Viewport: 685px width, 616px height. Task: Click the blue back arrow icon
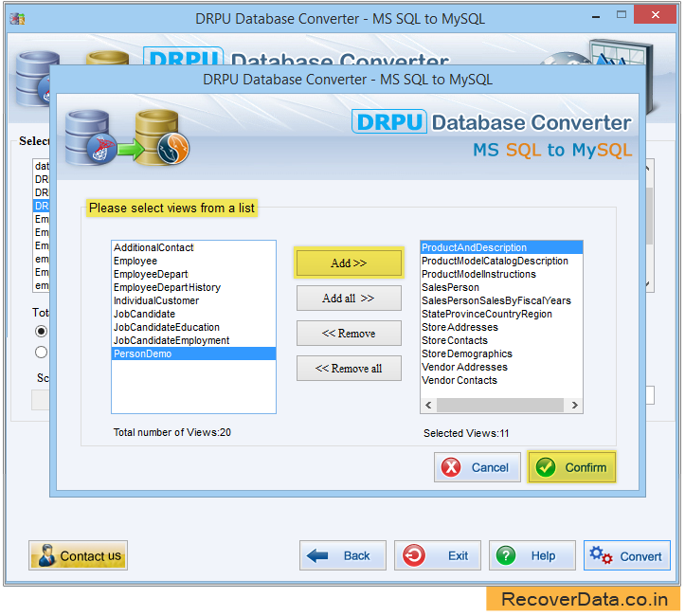[317, 555]
